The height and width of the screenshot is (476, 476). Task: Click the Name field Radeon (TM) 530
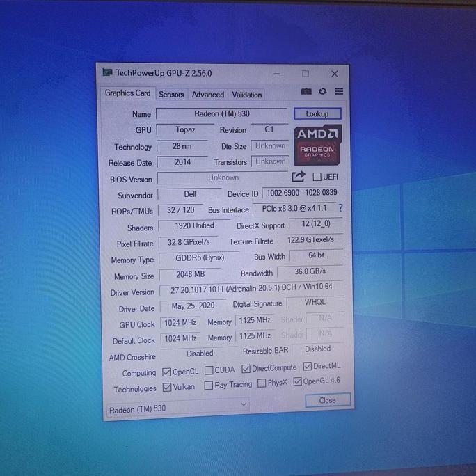(x=221, y=114)
